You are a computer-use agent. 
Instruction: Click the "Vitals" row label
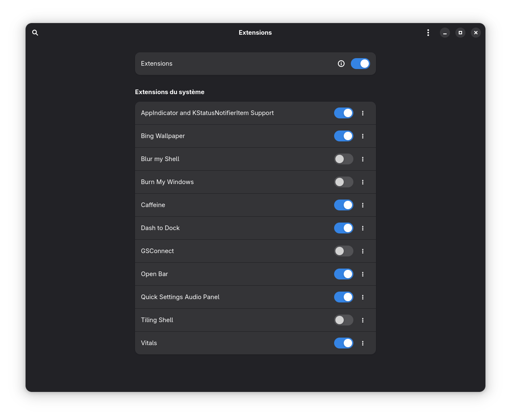[x=149, y=343]
